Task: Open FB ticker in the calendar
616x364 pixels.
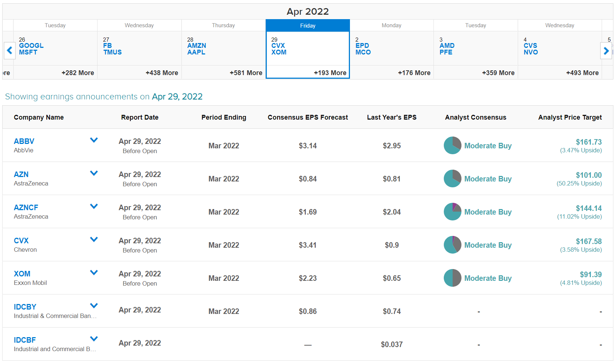Action: pos(107,46)
